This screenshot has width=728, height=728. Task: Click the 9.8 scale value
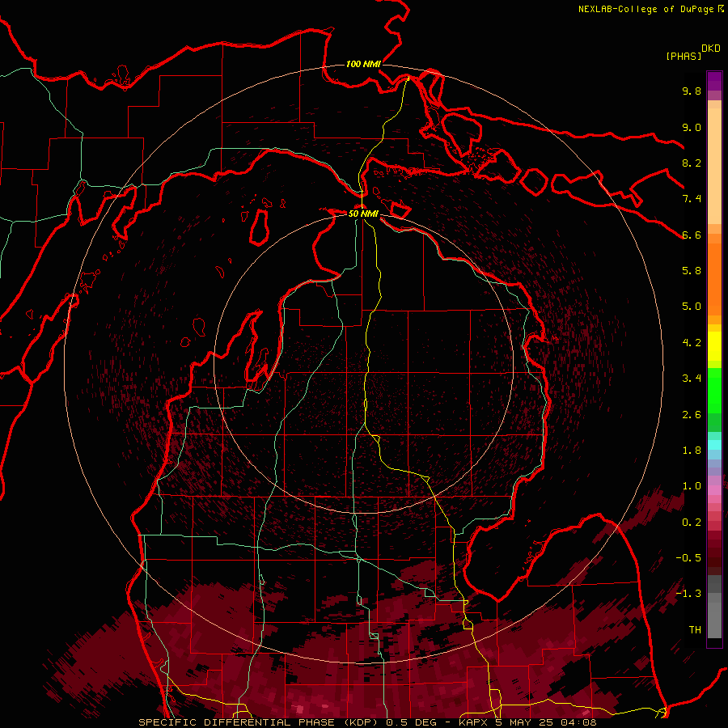(692, 91)
